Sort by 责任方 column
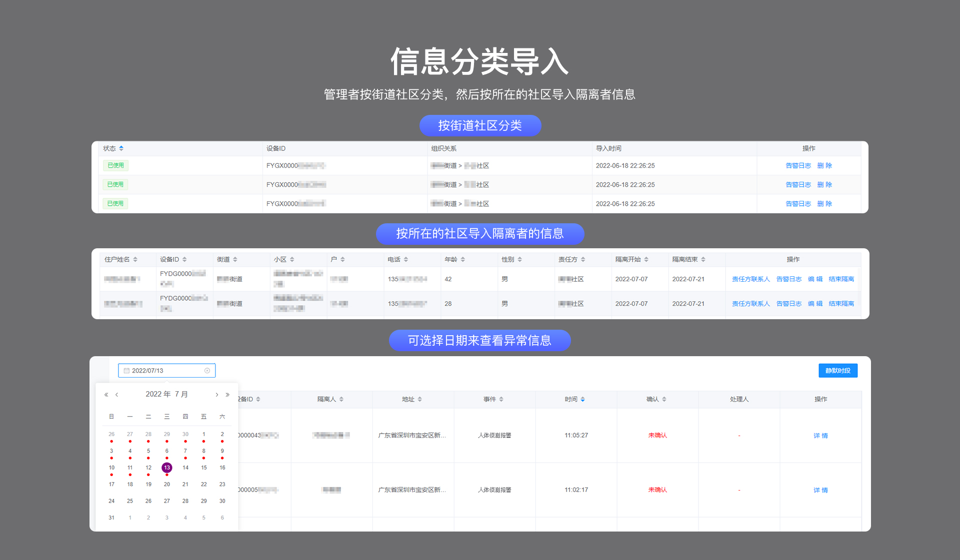Screen dimensions: 960x560 [x=583, y=259]
